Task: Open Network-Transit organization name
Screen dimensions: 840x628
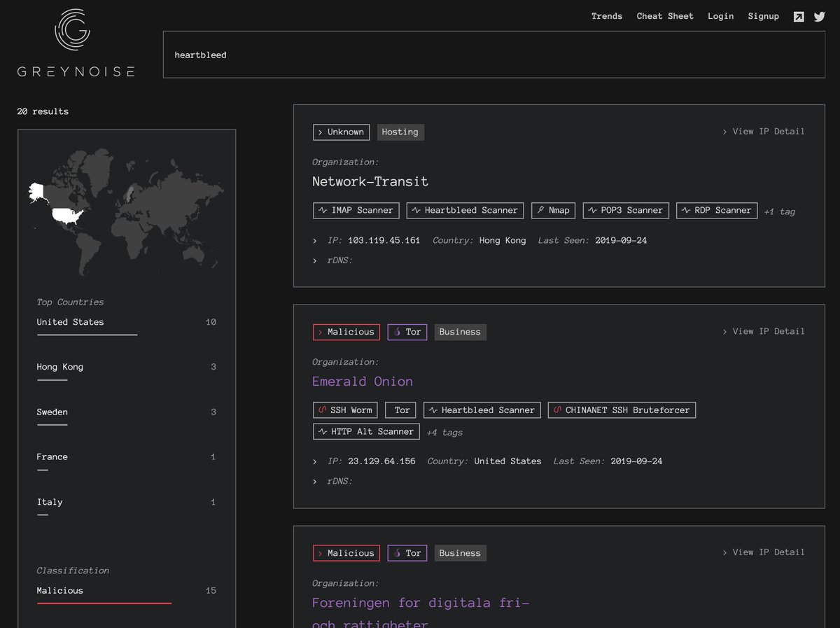Action: click(370, 181)
